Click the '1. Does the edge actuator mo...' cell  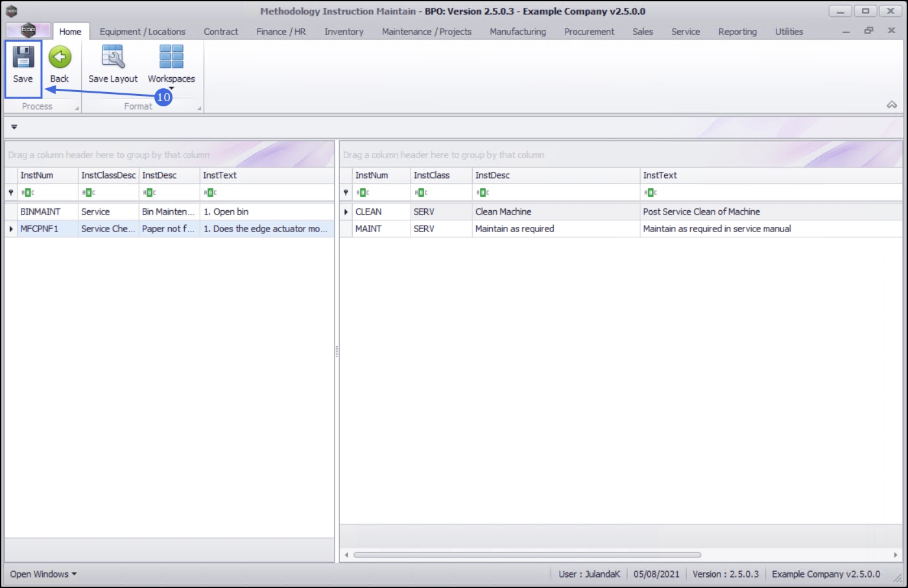(267, 228)
